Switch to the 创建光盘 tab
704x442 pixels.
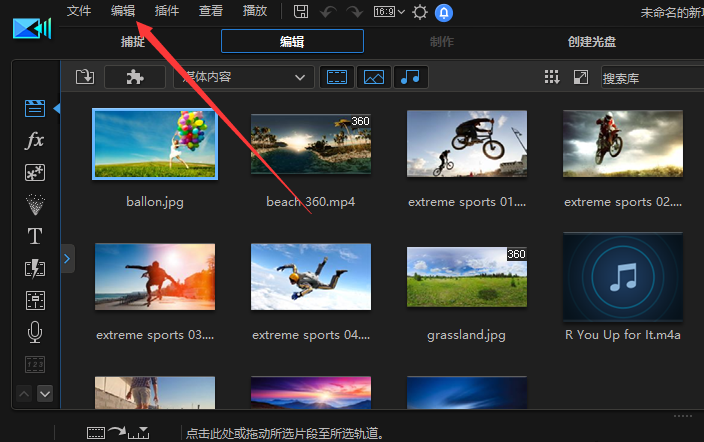(591, 42)
